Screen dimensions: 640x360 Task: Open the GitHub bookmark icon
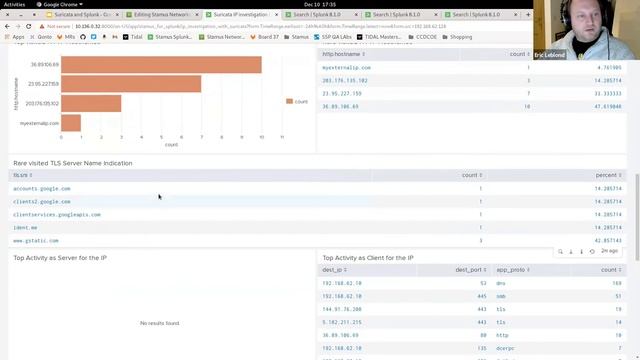[x=83, y=37]
